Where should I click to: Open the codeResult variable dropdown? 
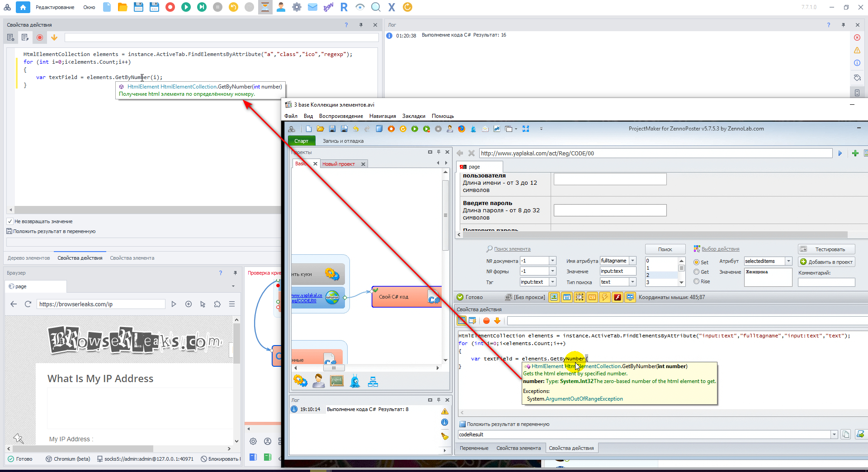pos(834,435)
